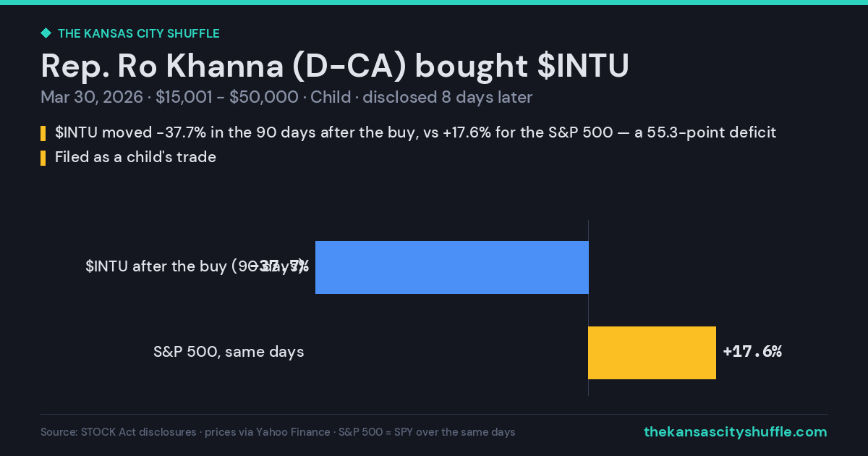The image size is (868, 456).
Task: Click THE KANSAS CITY SHUFFLE header text
Action: [x=139, y=33]
